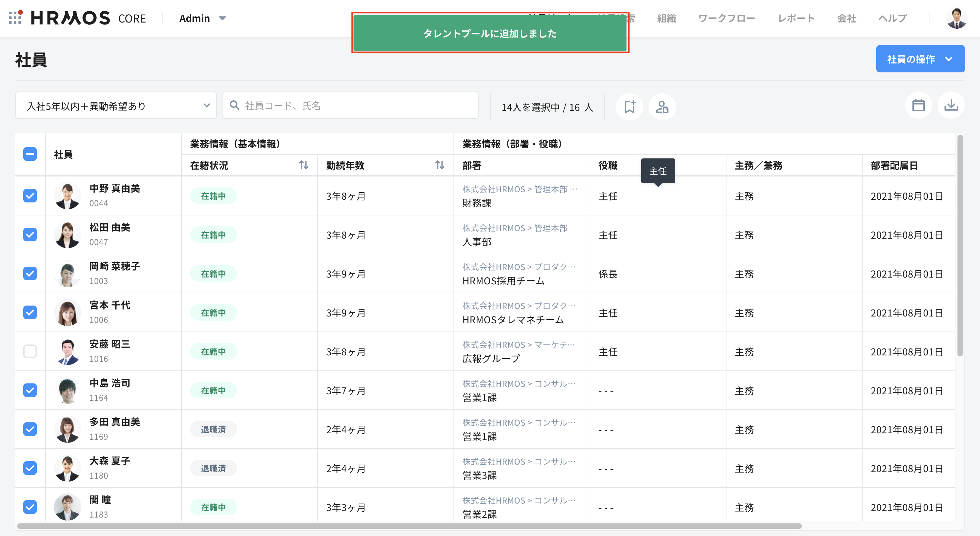The width and height of the screenshot is (980, 536).
Task: Sort by 在籍状況 column arrows
Action: pos(303,165)
